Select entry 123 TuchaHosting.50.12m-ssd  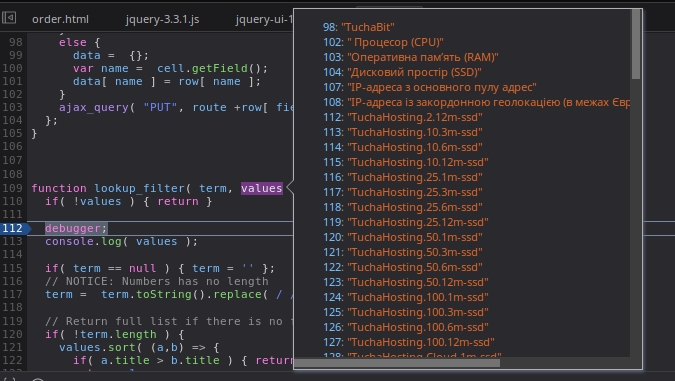click(x=406, y=282)
